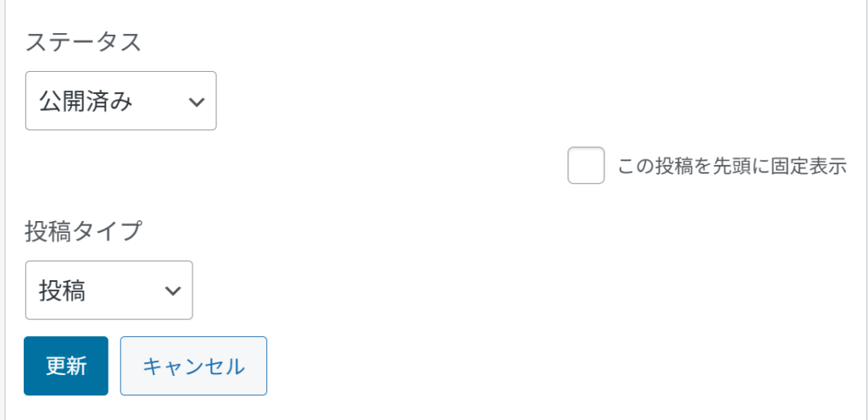Enable the この投稿を先頭に固定表示 checkbox
Screen dimensions: 868x420
(x=586, y=166)
